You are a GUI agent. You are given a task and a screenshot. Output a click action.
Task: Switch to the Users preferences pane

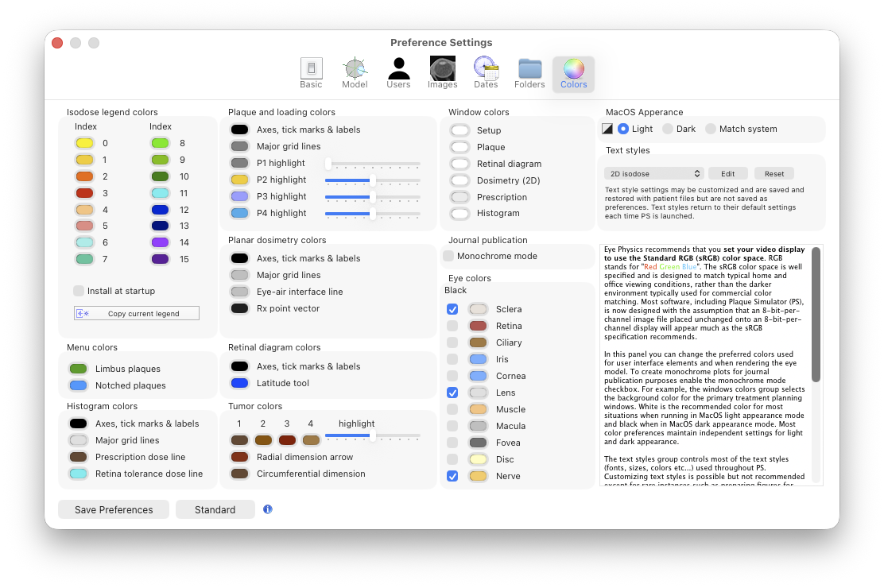[398, 73]
